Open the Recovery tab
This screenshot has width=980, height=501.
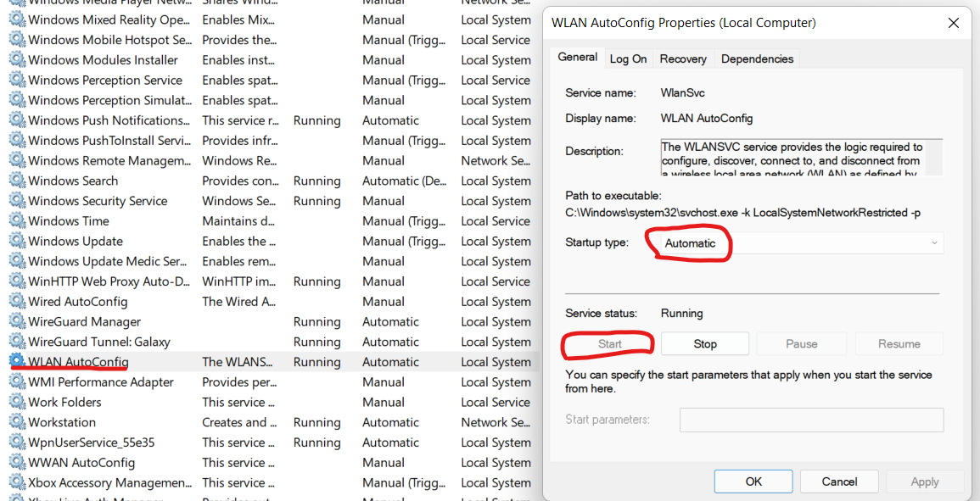(x=683, y=58)
